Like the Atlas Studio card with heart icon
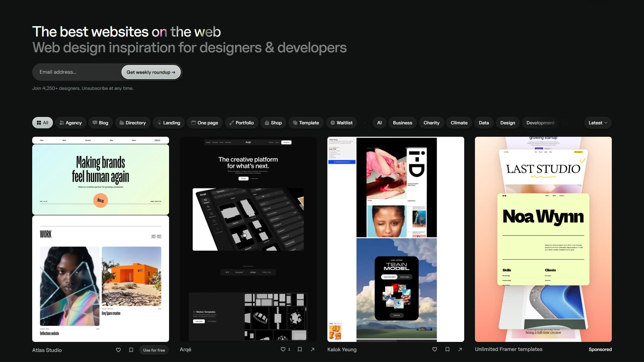Image resolution: width=644 pixels, height=362 pixels. [x=118, y=350]
